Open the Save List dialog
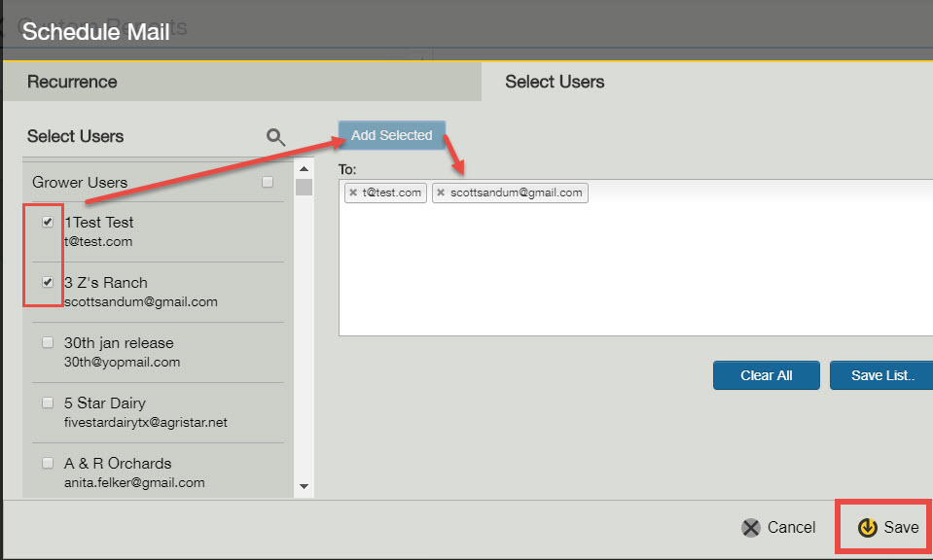 click(880, 375)
